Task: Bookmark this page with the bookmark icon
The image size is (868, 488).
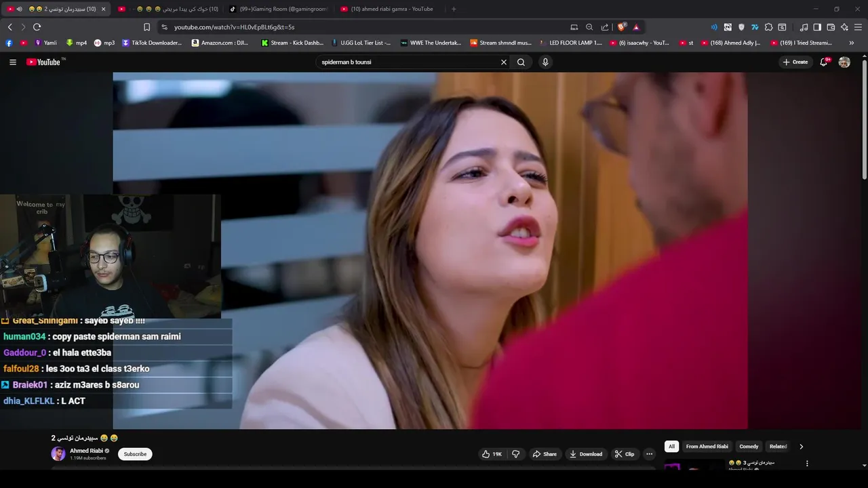Action: coord(146,27)
